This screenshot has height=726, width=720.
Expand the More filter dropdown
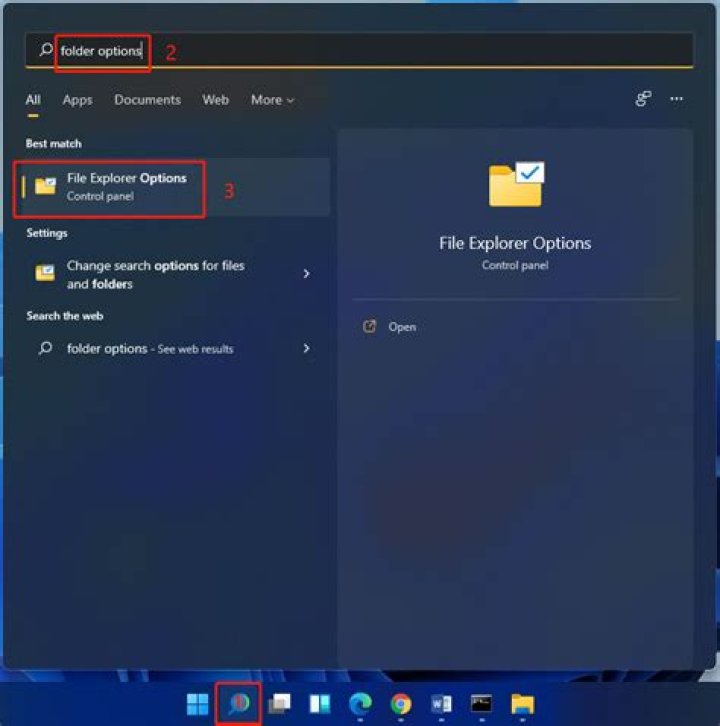click(x=272, y=100)
